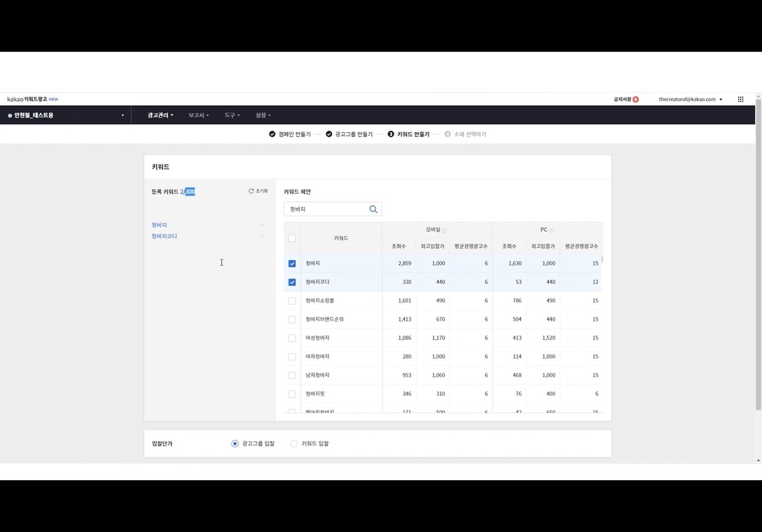Image resolution: width=762 pixels, height=532 pixels.
Task: Click the 초기화 reset icon
Action: [x=251, y=191]
